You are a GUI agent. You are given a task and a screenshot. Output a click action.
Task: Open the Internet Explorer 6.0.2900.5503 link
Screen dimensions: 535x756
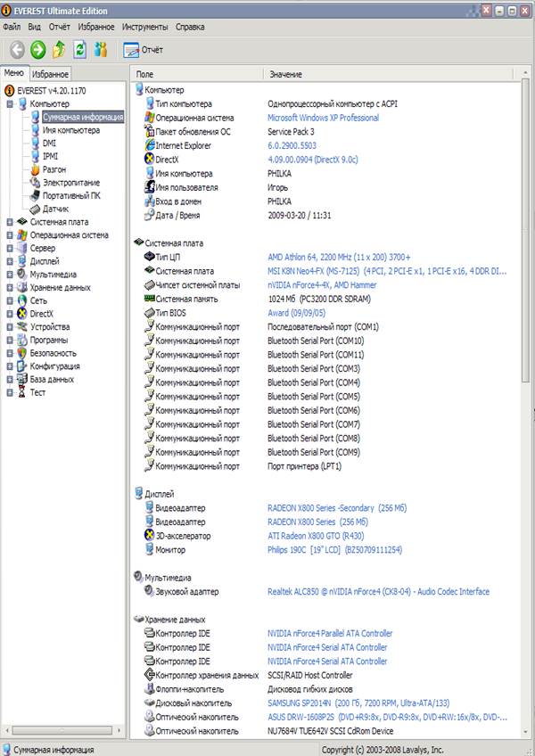292,145
